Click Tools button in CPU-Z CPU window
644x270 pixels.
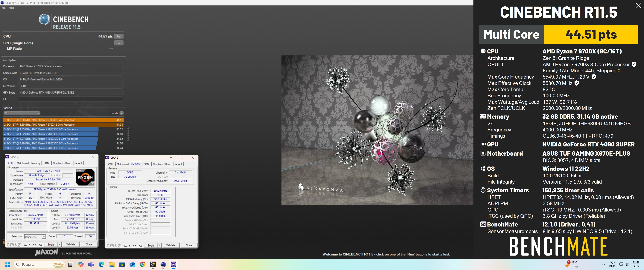51,244
